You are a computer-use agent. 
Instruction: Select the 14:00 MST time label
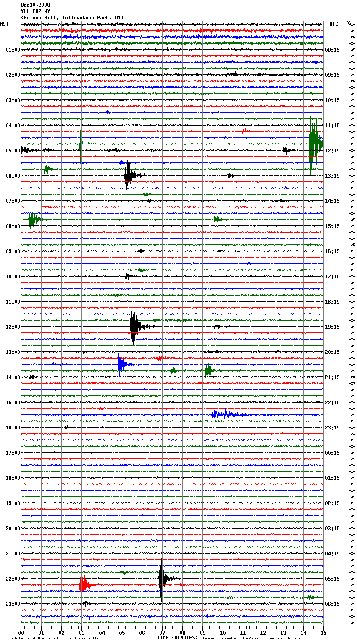click(x=13, y=377)
